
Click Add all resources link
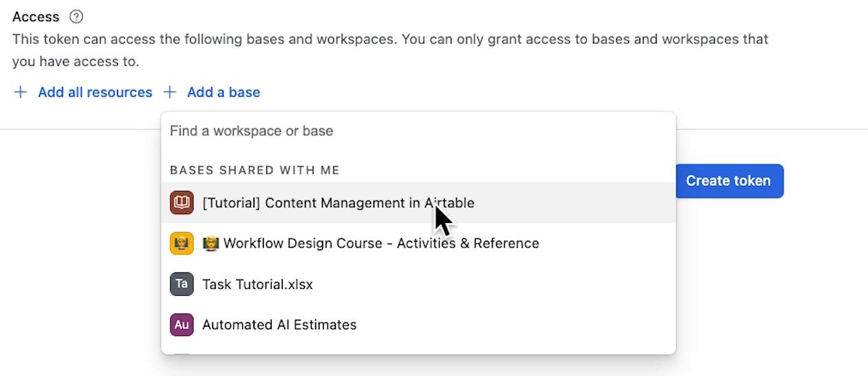coord(95,92)
